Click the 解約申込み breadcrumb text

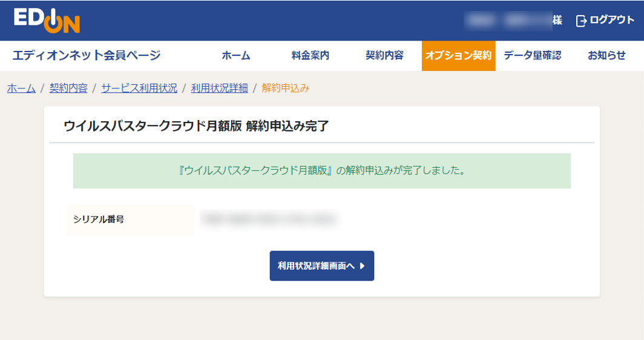(286, 88)
